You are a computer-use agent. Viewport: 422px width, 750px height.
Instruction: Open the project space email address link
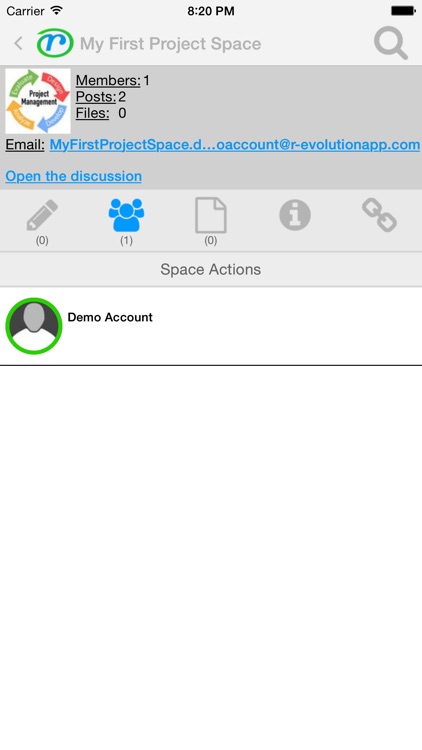click(234, 144)
